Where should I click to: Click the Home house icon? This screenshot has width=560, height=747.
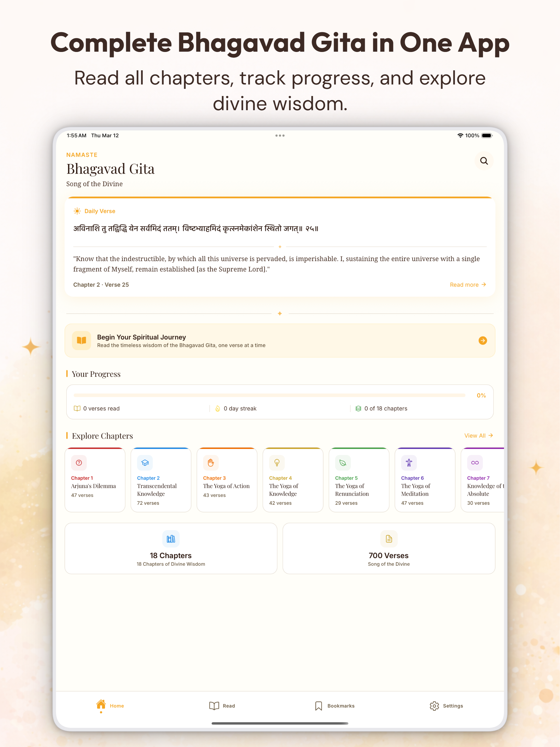point(101,704)
